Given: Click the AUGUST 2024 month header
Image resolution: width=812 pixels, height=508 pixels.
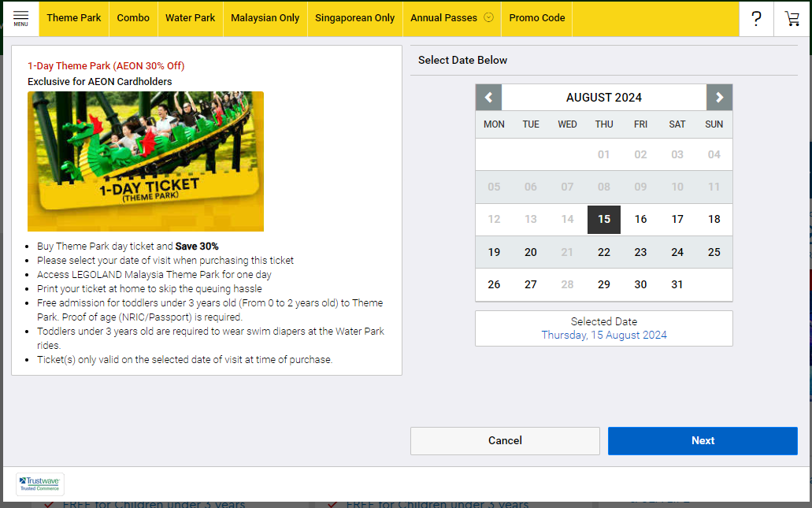Looking at the screenshot, I should [604, 98].
